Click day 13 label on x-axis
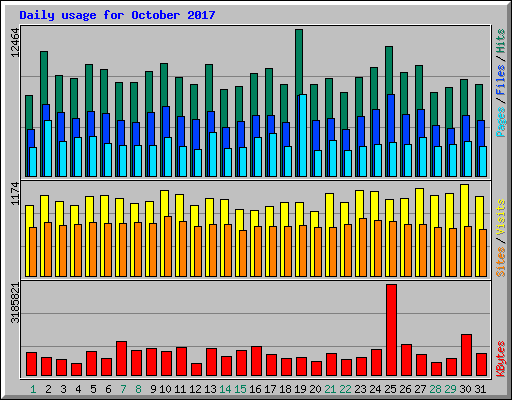The width and height of the screenshot is (512, 400). [210, 389]
